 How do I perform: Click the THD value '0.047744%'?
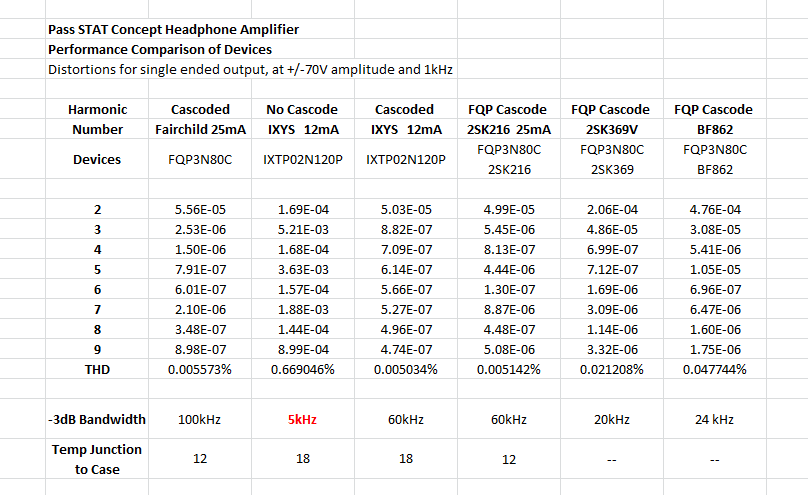coord(715,370)
